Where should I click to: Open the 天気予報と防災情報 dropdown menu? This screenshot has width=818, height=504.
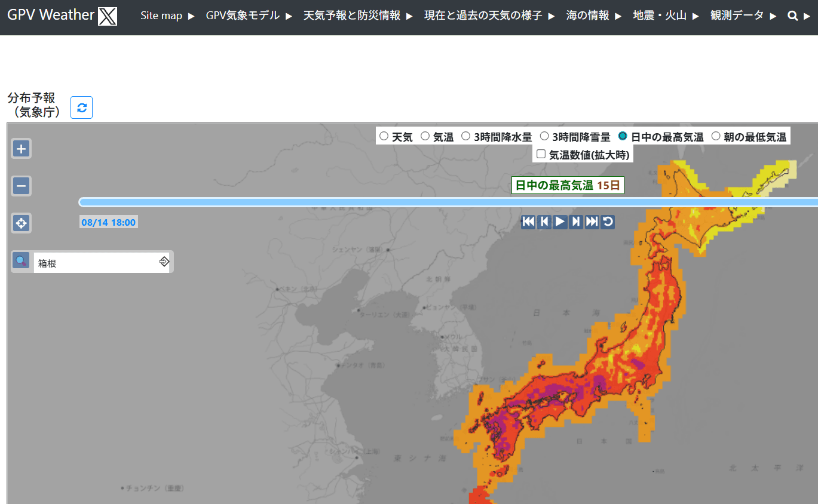click(x=358, y=16)
